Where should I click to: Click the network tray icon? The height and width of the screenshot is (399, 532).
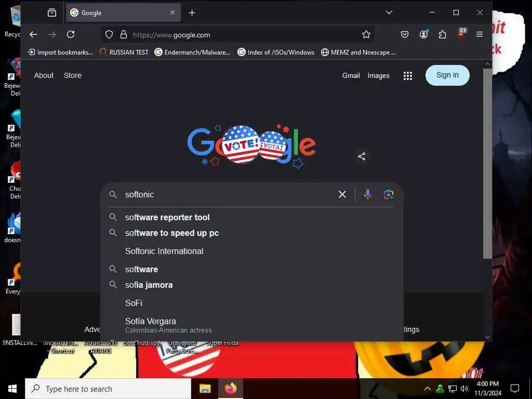(453, 389)
